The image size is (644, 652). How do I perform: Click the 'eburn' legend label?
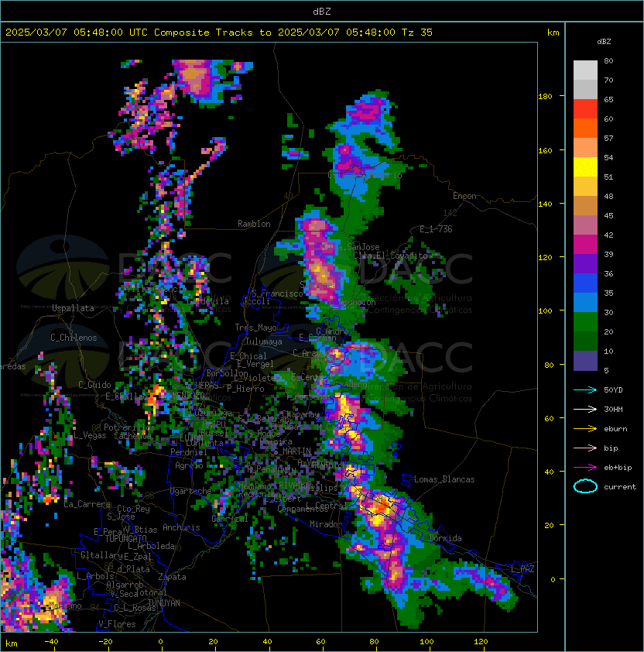(x=615, y=429)
